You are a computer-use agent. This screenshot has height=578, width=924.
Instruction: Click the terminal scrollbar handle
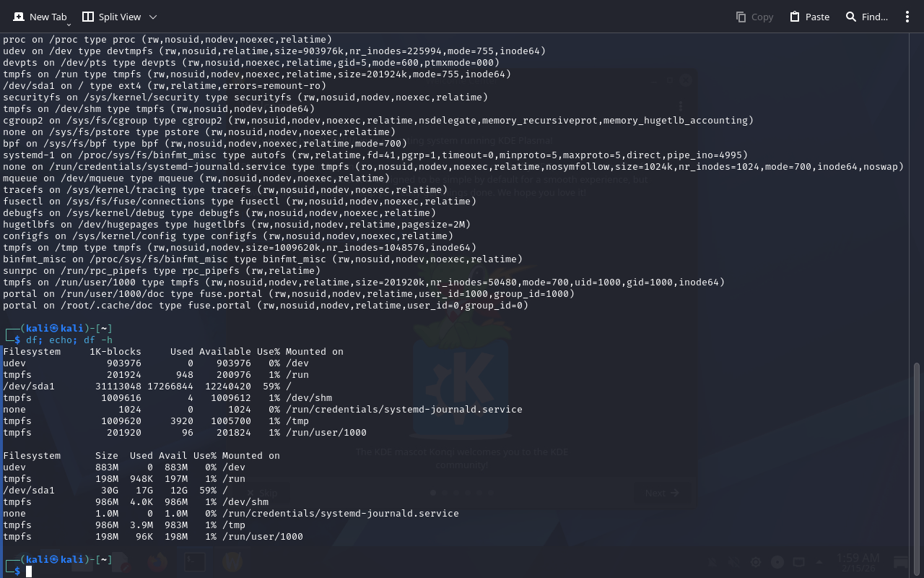[918, 462]
